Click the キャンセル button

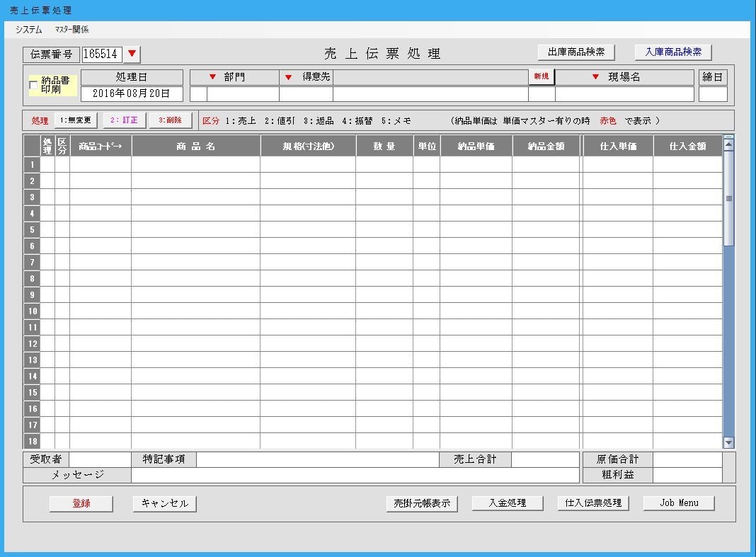[x=164, y=503]
